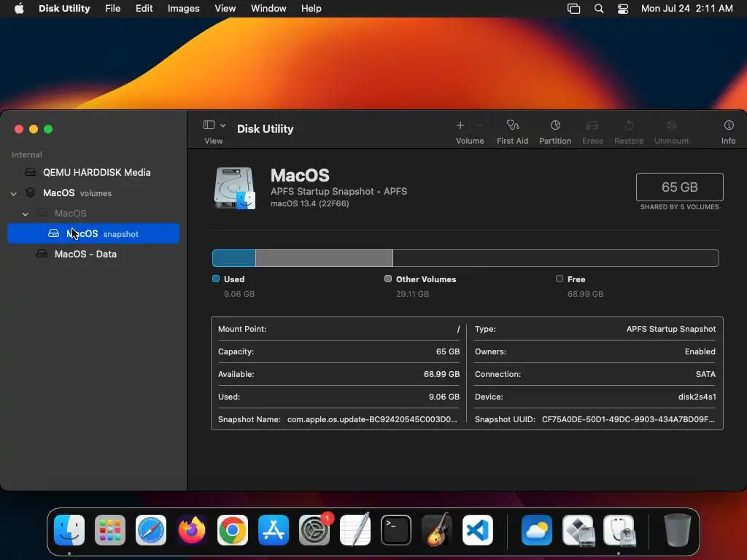Select MacOS - Data volume

point(93,254)
